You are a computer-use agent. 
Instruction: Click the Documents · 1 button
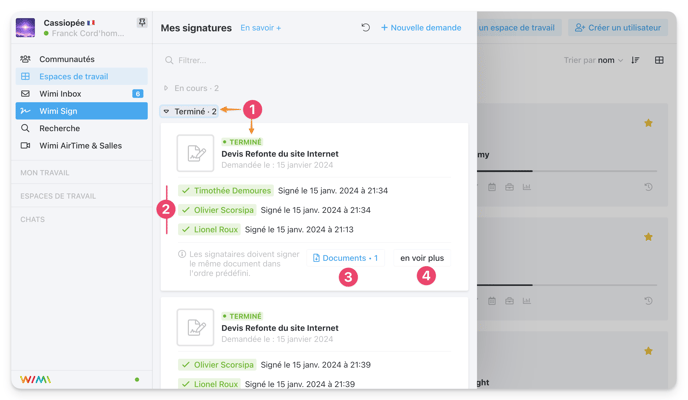[345, 258]
